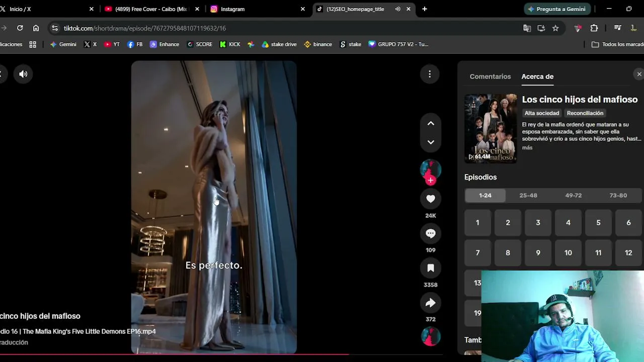The image size is (644, 362).
Task: Play episode 11
Action: click(598, 253)
